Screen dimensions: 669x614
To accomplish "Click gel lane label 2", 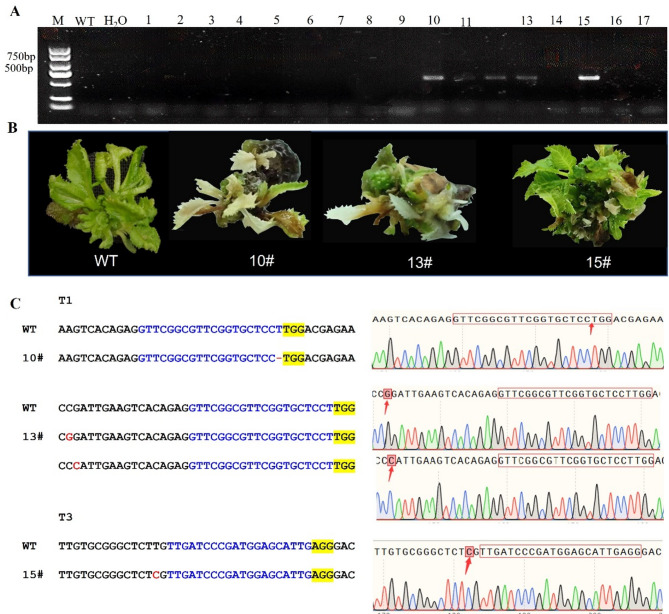I will coord(180,20).
